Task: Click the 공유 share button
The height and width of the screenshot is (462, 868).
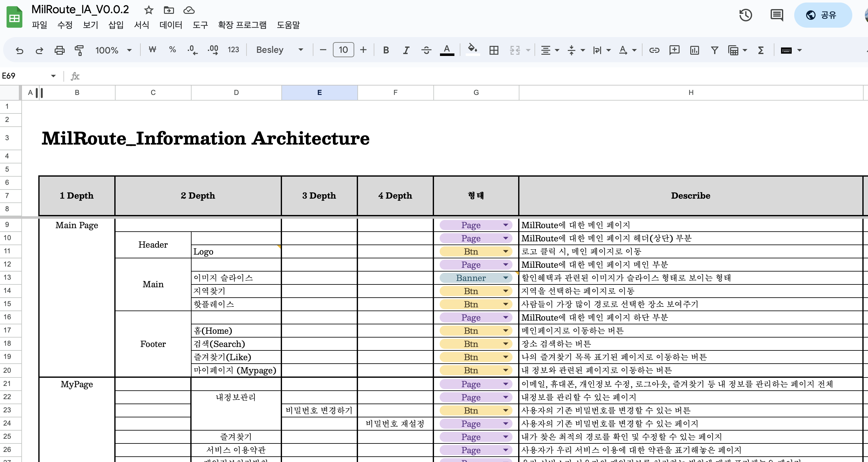Action: tap(823, 15)
